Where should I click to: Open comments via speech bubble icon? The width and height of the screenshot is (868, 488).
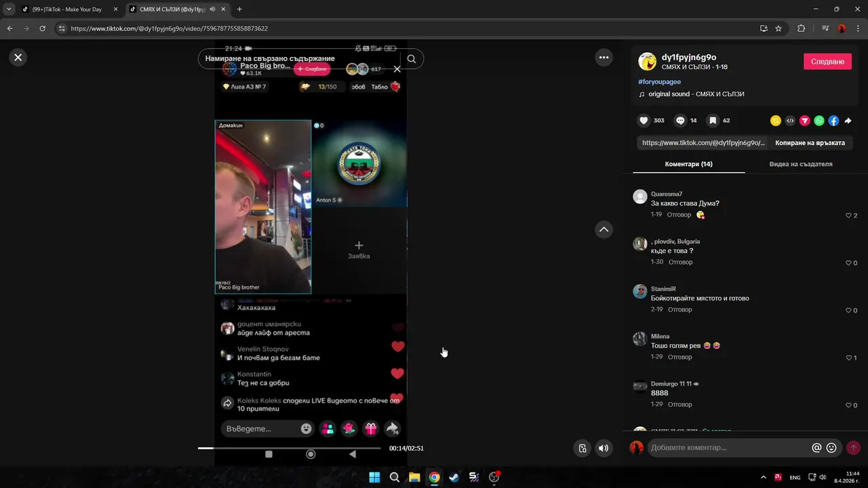(680, 121)
